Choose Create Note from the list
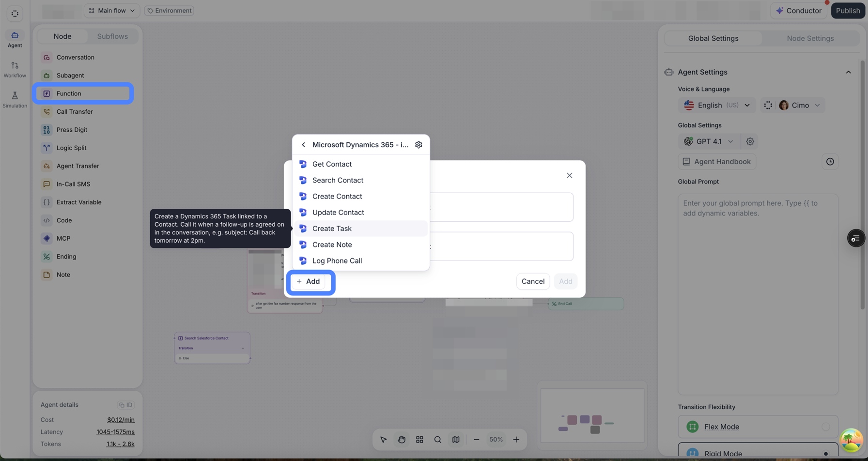This screenshot has height=461, width=868. tap(361, 245)
